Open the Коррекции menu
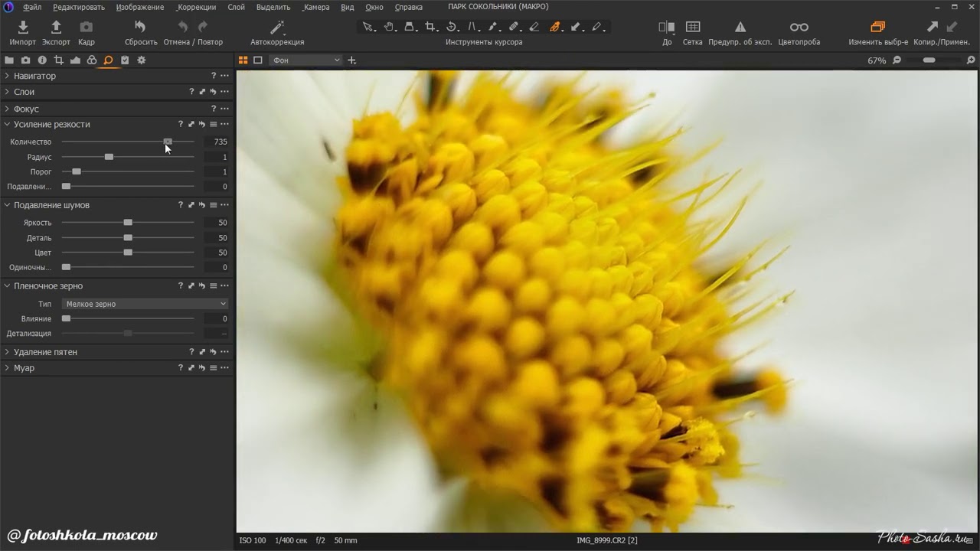This screenshot has height=551, width=980. [197, 7]
